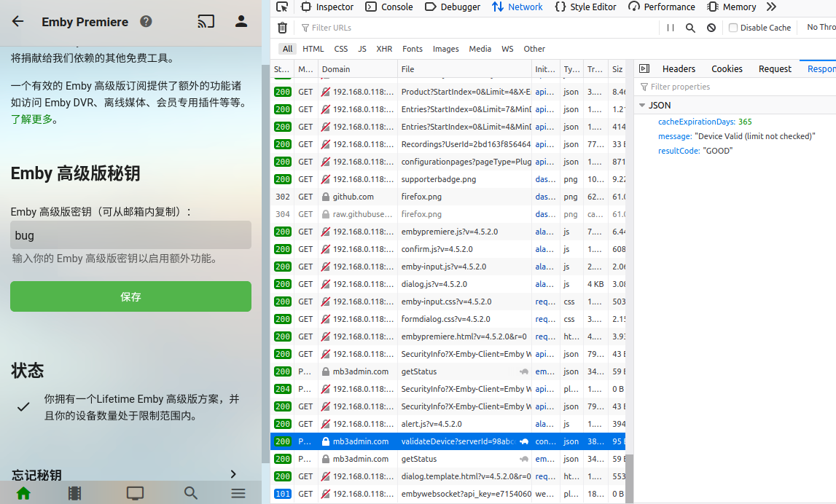Select the confirm.js?v=4.5.2.0 request
The width and height of the screenshot is (836, 504).
coord(448,249)
